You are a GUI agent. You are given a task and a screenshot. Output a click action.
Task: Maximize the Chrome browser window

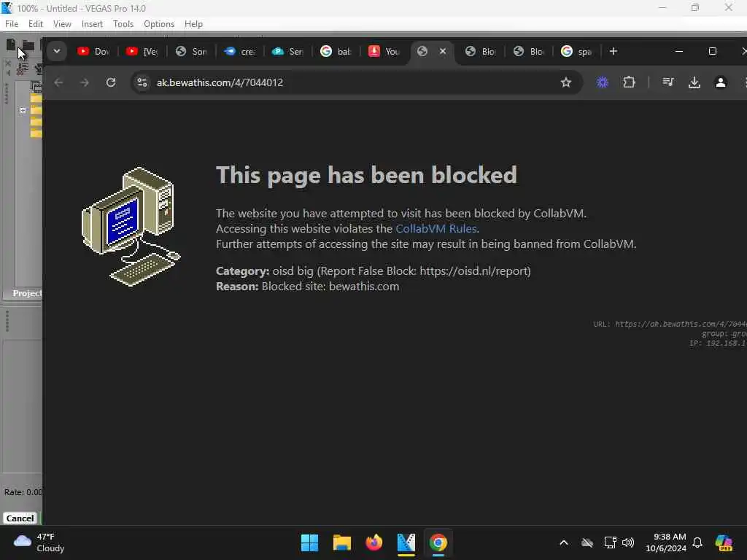point(713,51)
